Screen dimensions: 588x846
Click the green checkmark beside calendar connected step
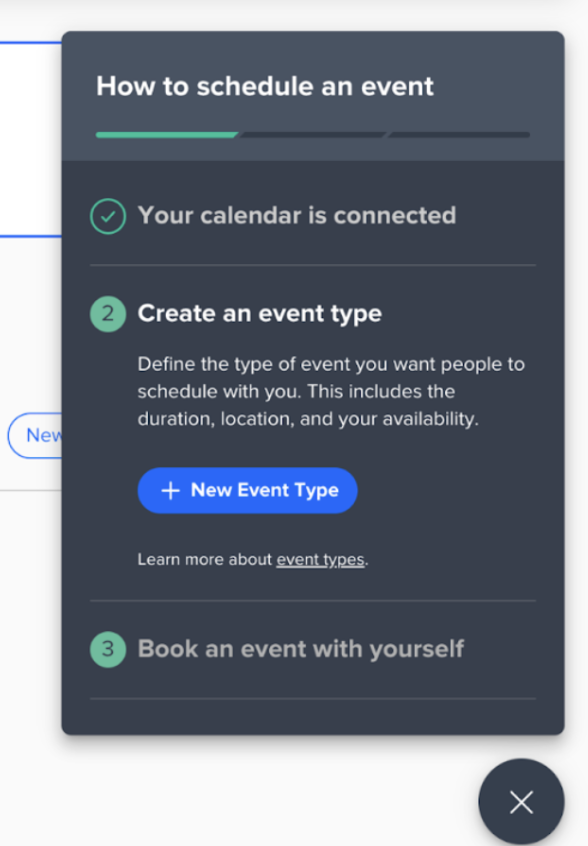pos(108,215)
